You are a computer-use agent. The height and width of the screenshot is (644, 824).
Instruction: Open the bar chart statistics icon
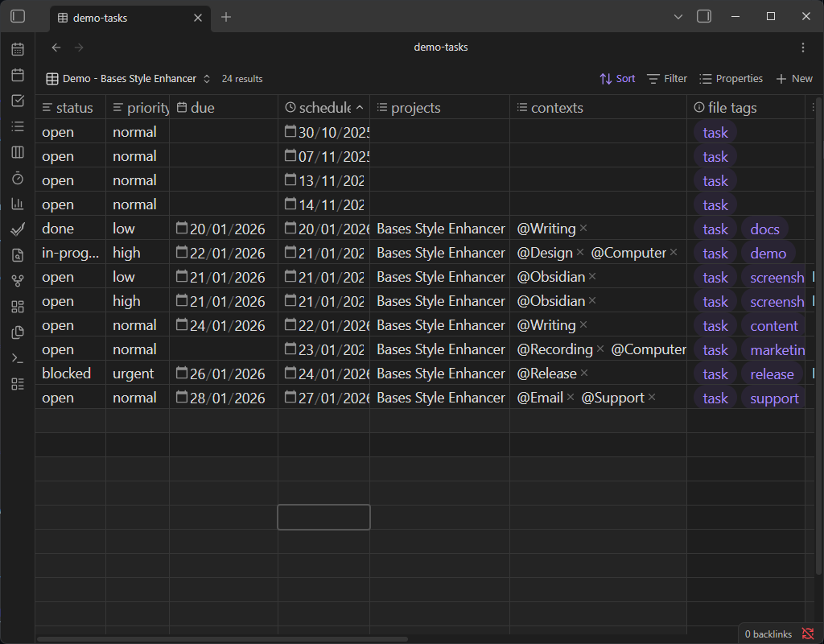[18, 203]
